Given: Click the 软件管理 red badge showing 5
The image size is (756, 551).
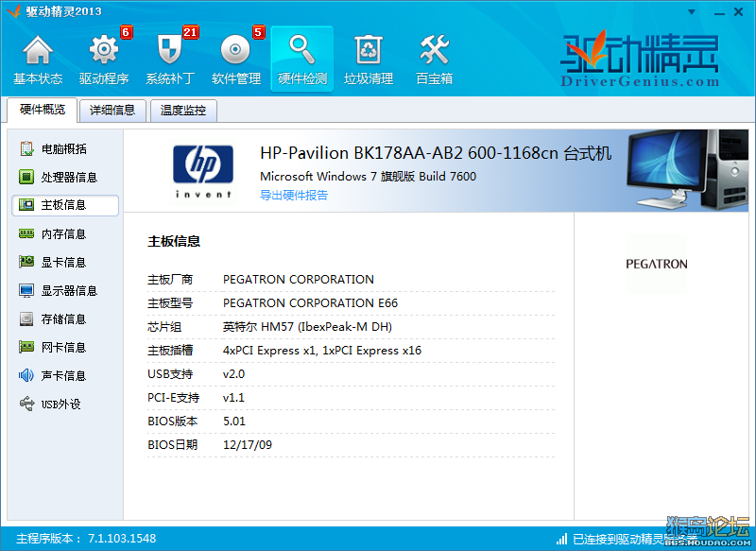Looking at the screenshot, I should pyautogui.click(x=258, y=32).
